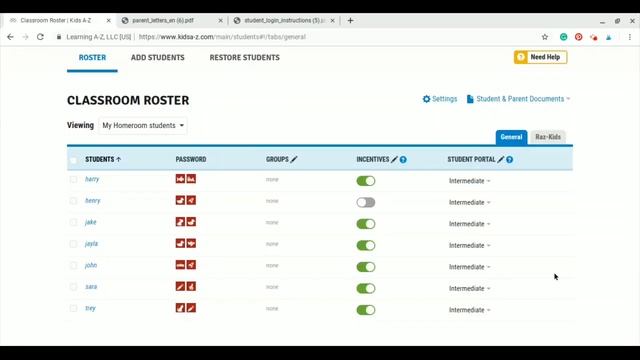Open Chrome's three-dot menu

pos(630,37)
